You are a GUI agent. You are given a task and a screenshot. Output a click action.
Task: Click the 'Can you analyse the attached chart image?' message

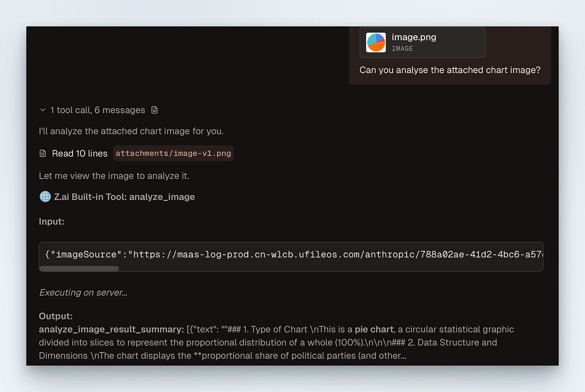[450, 70]
